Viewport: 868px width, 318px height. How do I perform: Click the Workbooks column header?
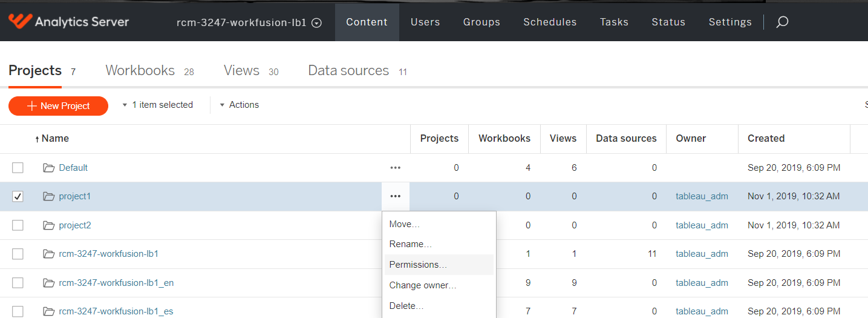(x=504, y=138)
